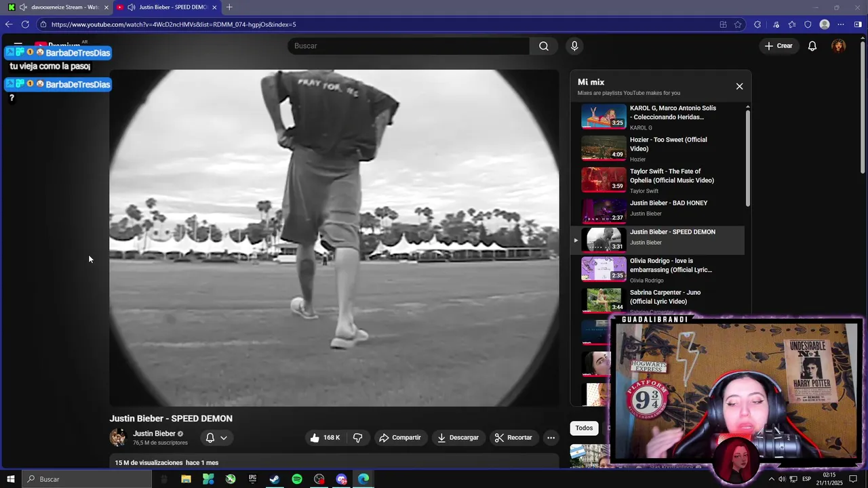This screenshot has width=868, height=488.
Task: Click the Compartir share button
Action: pos(400,438)
